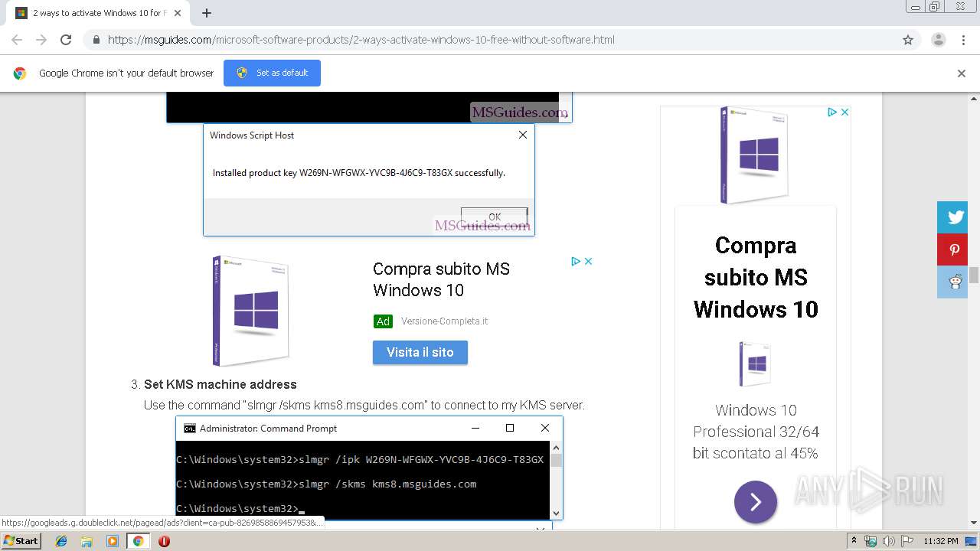
Task: Click Command Prompt slmgr screenshot image
Action: [x=369, y=468]
